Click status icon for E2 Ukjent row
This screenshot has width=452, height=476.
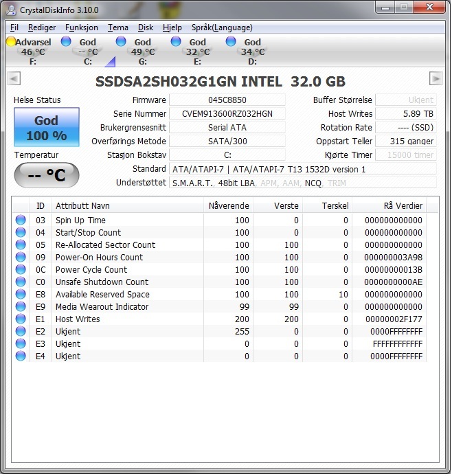click(21, 331)
